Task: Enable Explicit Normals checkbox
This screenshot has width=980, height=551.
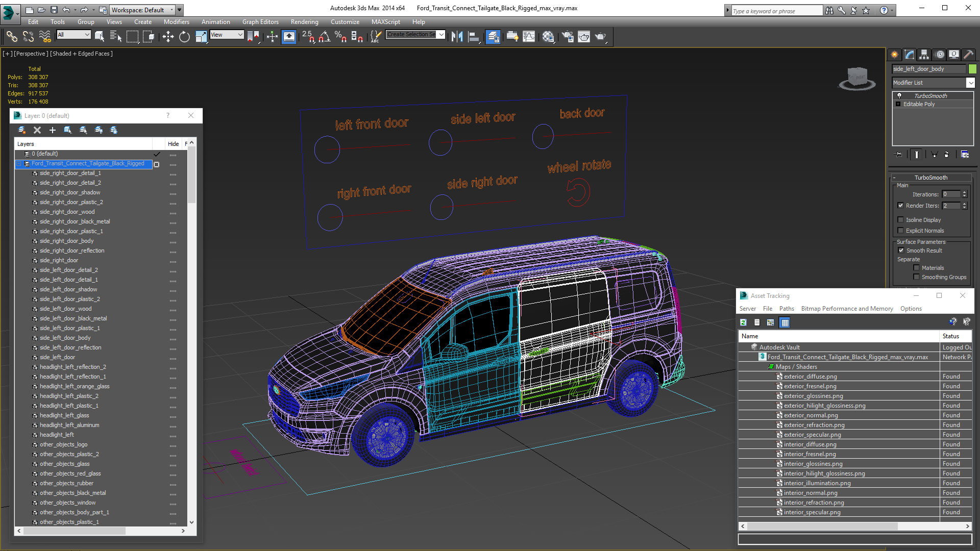Action: [x=901, y=231]
